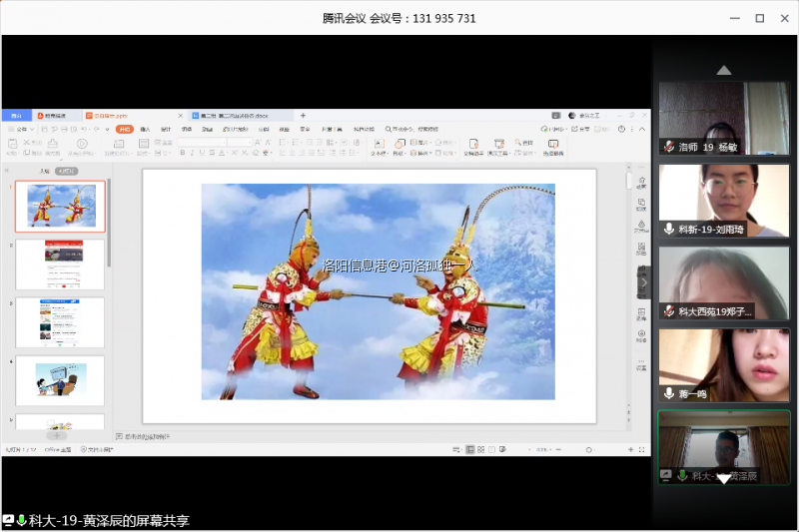Open the 切换 transitions ribbon tab

pyautogui.click(x=187, y=130)
